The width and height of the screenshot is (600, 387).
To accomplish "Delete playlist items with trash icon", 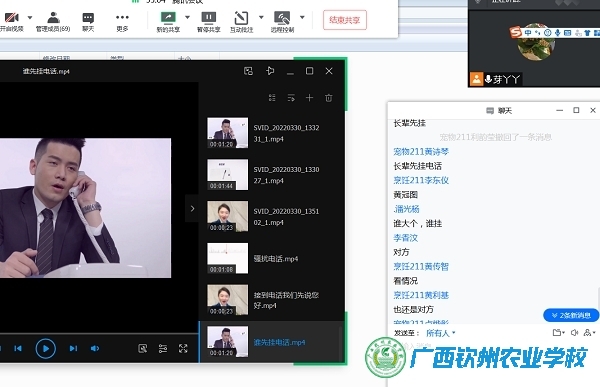I will click(329, 98).
